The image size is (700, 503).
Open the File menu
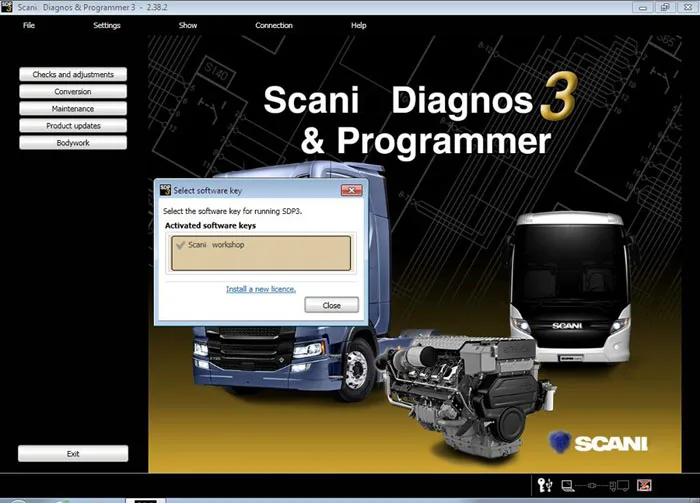point(29,25)
